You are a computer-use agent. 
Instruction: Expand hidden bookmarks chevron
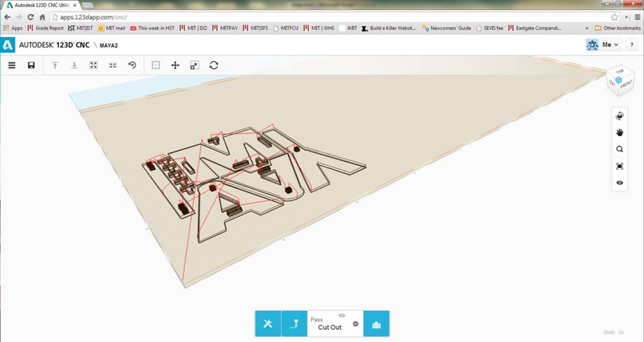pos(588,28)
